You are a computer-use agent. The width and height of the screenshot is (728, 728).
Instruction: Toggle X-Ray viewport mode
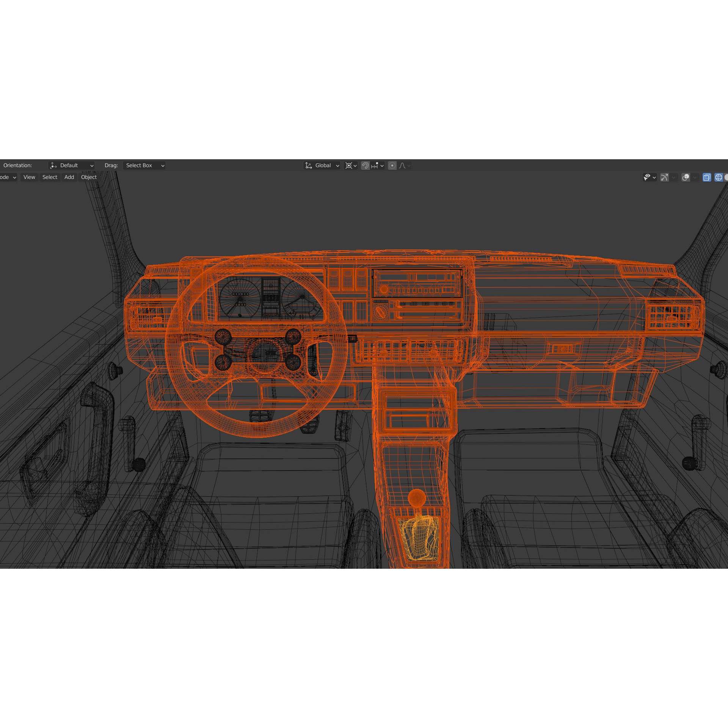click(707, 177)
